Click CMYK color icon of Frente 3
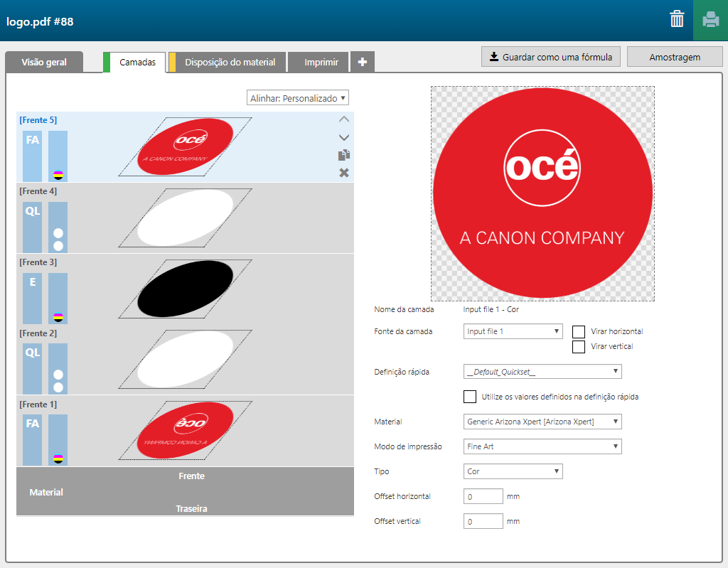The height and width of the screenshot is (568, 728). [58, 318]
